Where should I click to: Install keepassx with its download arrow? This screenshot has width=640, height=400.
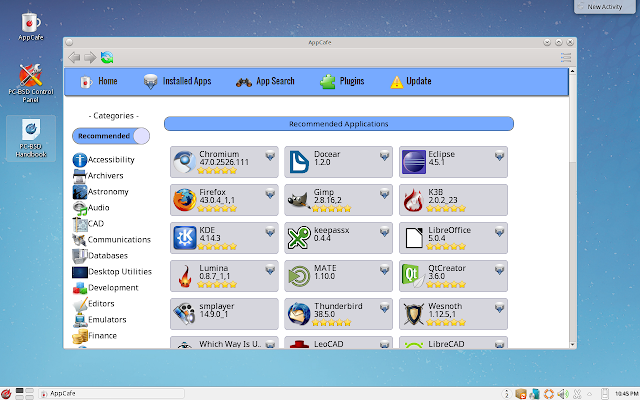384,231
